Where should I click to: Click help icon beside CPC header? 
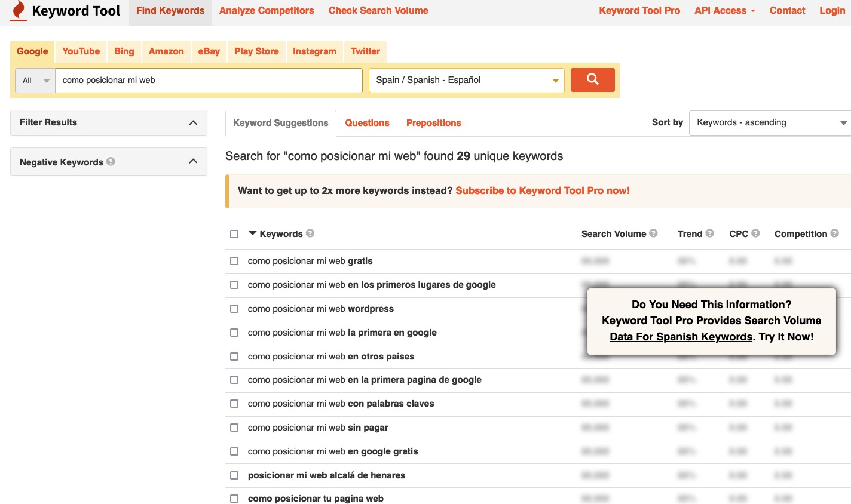pos(755,233)
